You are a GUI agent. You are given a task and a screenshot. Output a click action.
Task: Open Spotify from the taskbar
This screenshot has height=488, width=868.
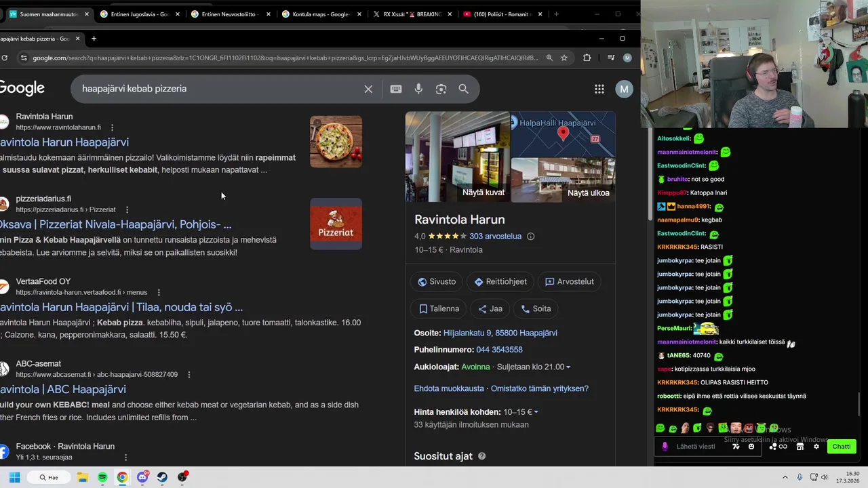tap(102, 477)
